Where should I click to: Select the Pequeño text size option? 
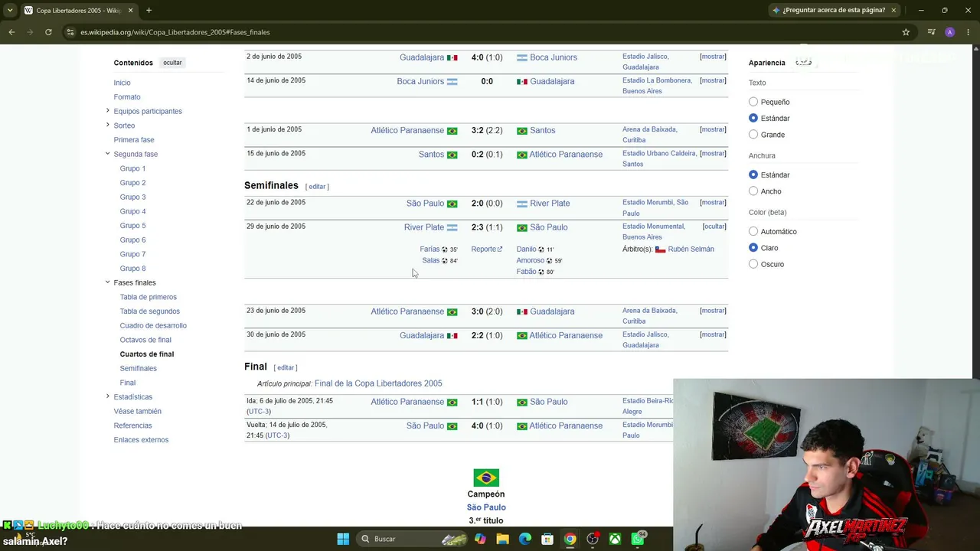click(x=753, y=102)
